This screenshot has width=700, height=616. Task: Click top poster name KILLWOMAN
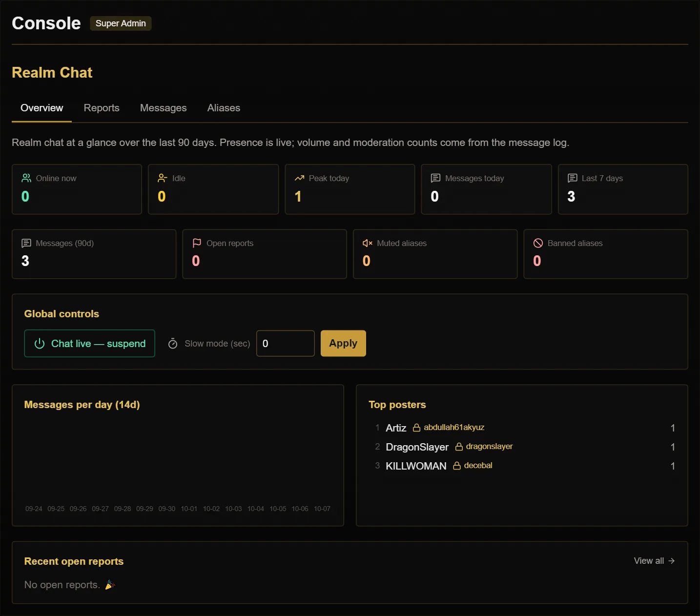(x=416, y=466)
